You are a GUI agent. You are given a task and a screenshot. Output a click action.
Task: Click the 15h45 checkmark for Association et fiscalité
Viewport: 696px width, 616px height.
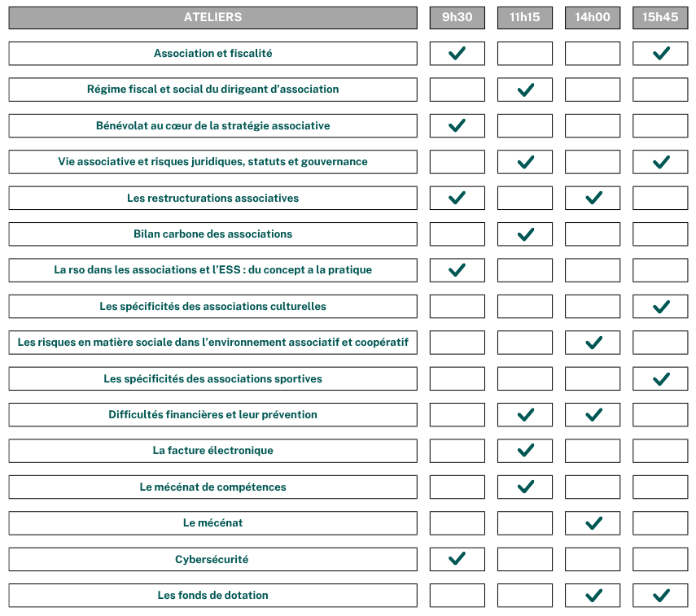click(x=660, y=54)
